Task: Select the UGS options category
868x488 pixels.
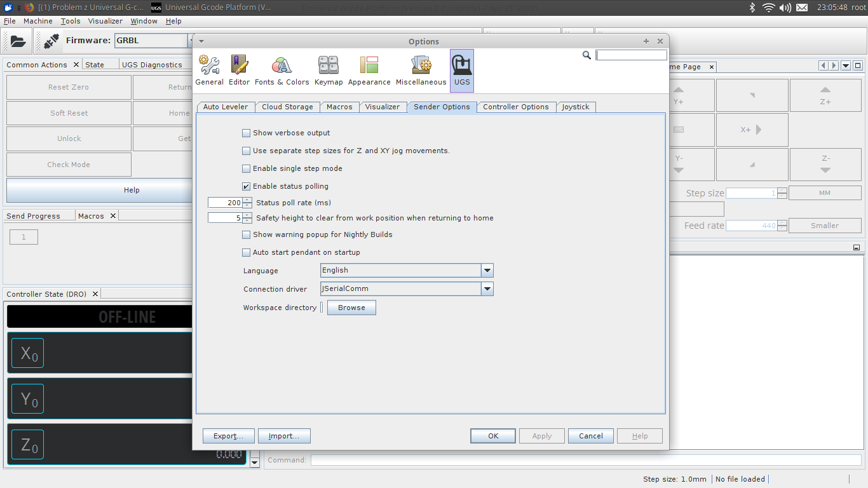Action: (x=462, y=71)
